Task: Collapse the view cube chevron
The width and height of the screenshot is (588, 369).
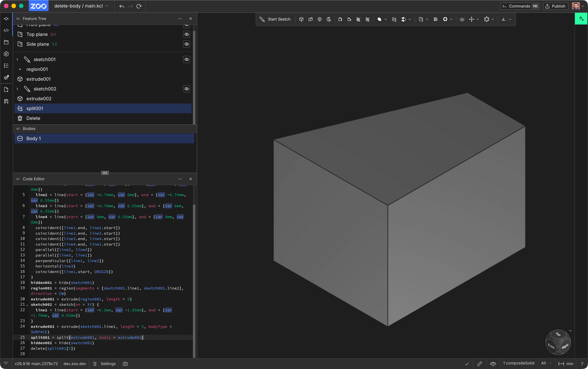Action: point(570,331)
